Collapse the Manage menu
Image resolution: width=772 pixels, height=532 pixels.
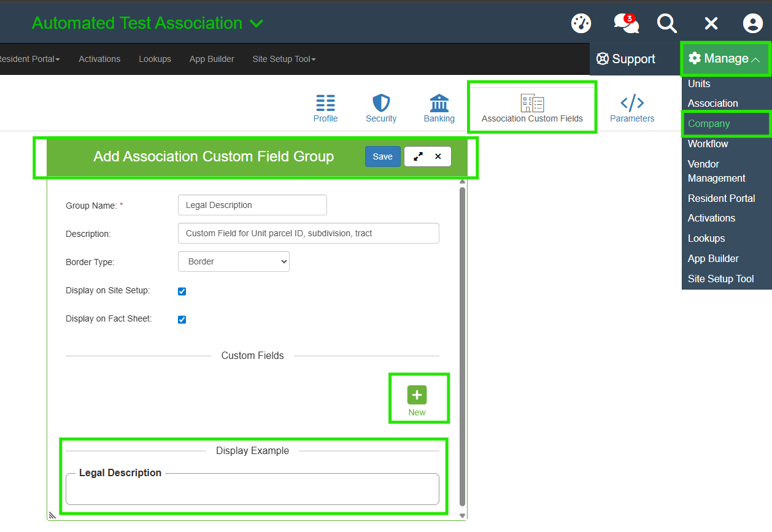[x=725, y=59]
